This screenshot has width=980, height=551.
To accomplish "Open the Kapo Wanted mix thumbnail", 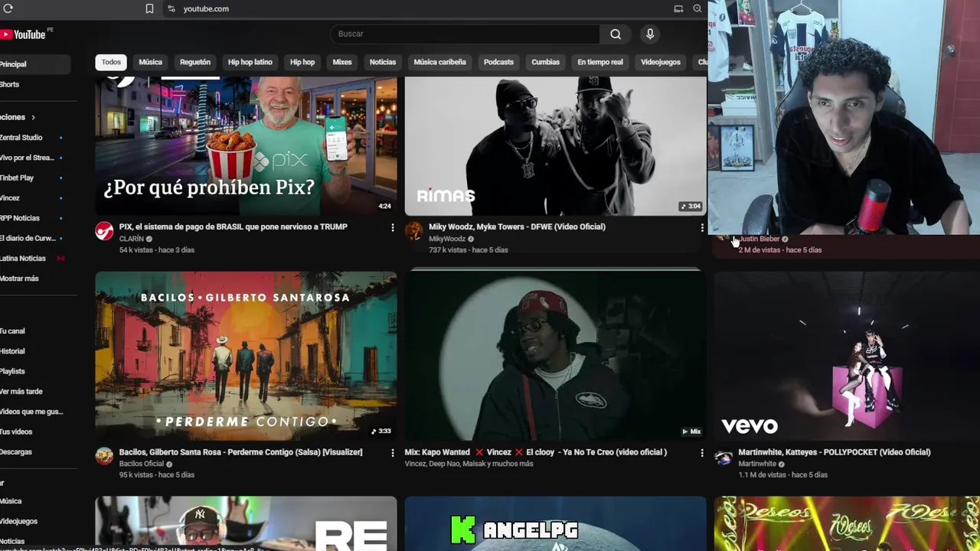I will [x=555, y=356].
